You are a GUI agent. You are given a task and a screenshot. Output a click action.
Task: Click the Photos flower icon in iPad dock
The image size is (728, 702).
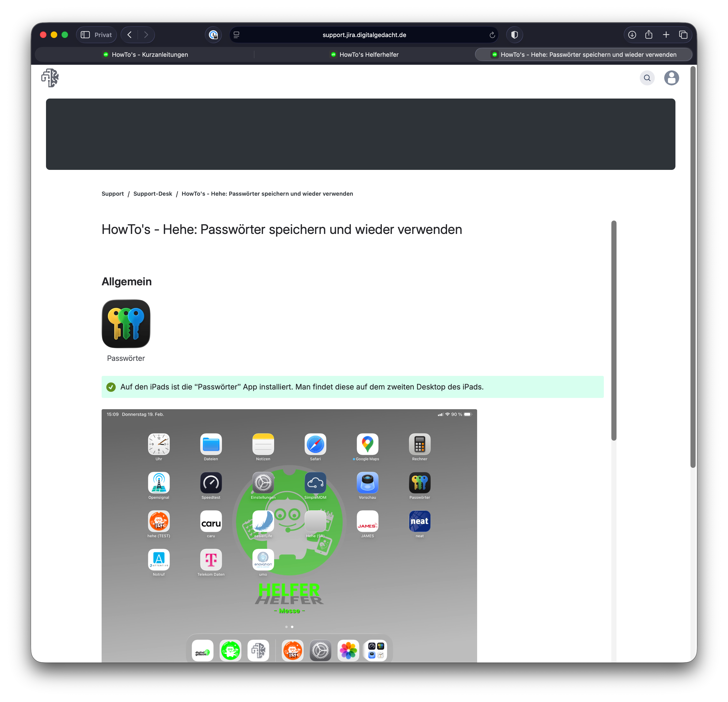349,651
